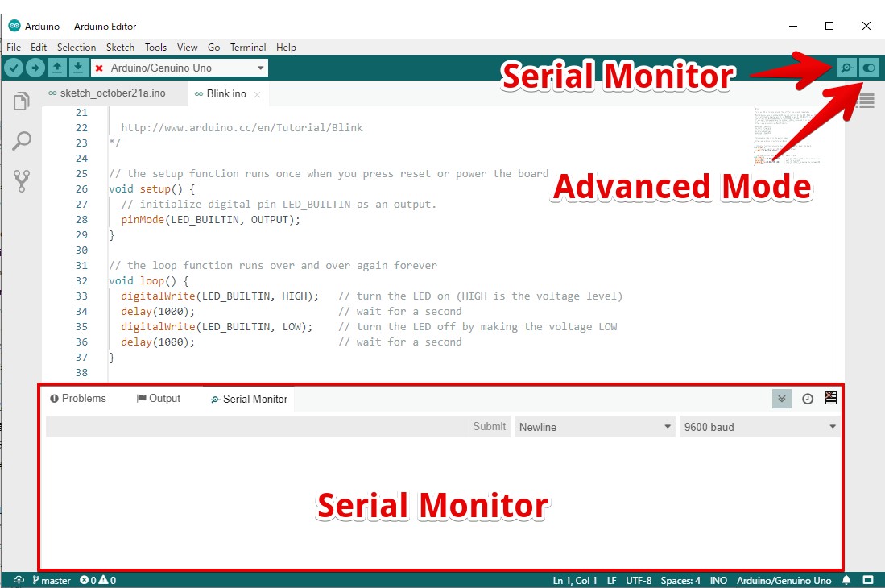Open the Source Control branch icon in sidebar
885x588 pixels.
click(22, 181)
